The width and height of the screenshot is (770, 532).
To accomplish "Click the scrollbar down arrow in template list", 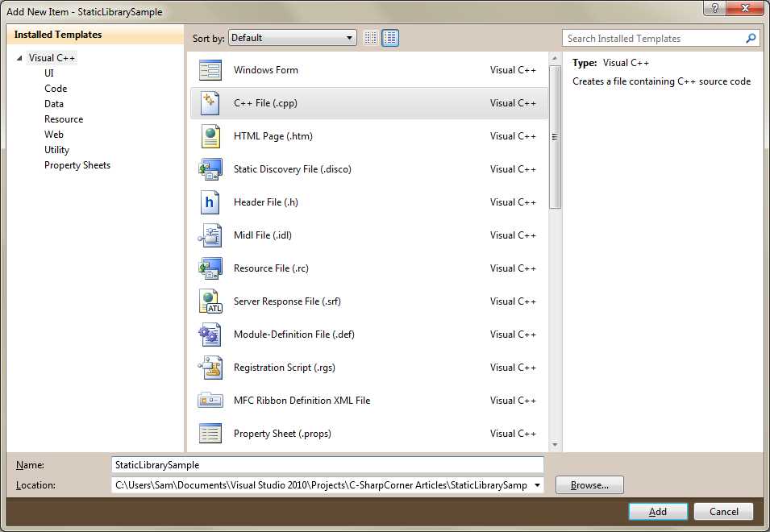I will click(555, 445).
